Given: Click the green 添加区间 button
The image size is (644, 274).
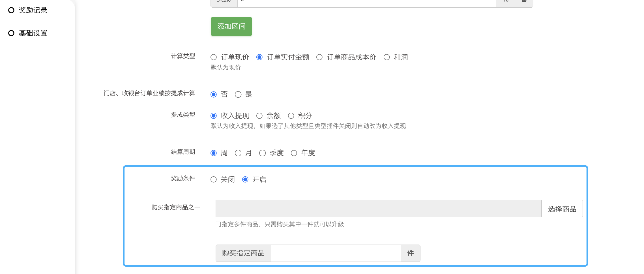Looking at the screenshot, I should 231,27.
